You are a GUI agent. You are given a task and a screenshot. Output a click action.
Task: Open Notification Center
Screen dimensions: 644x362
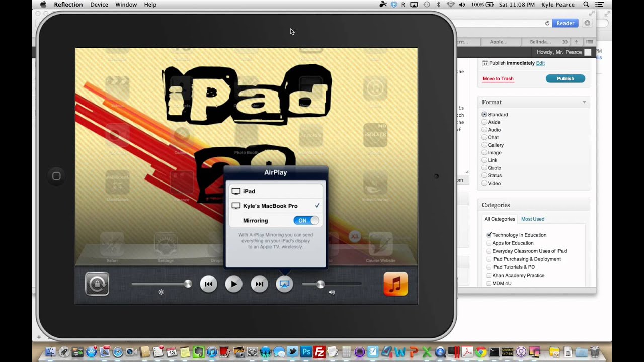(599, 5)
